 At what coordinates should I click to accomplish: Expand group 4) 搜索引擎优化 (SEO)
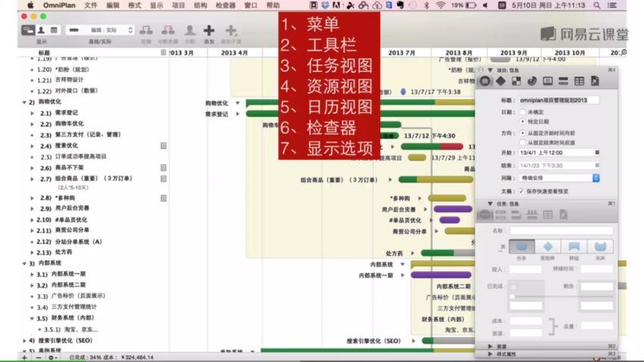coord(24,341)
